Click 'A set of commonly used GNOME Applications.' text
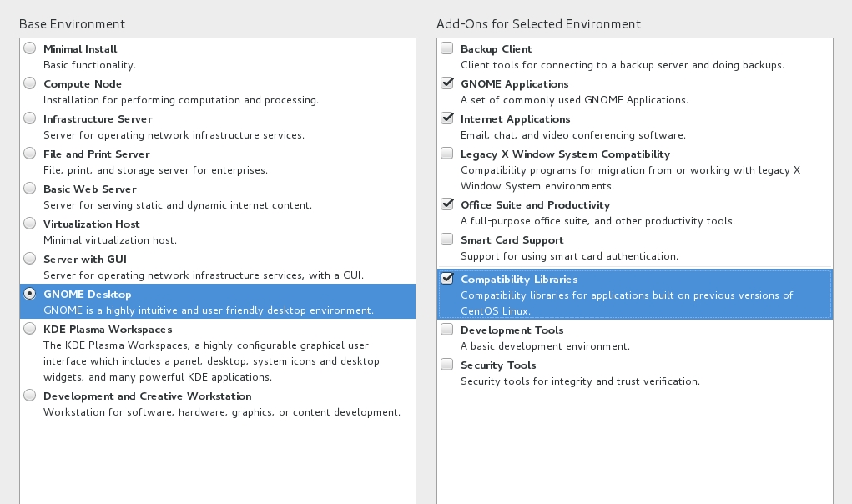This screenshot has width=852, height=504. [x=574, y=100]
